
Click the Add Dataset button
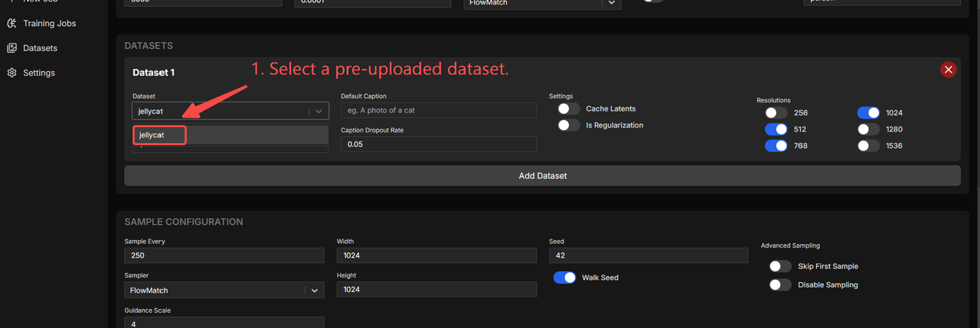pyautogui.click(x=543, y=175)
